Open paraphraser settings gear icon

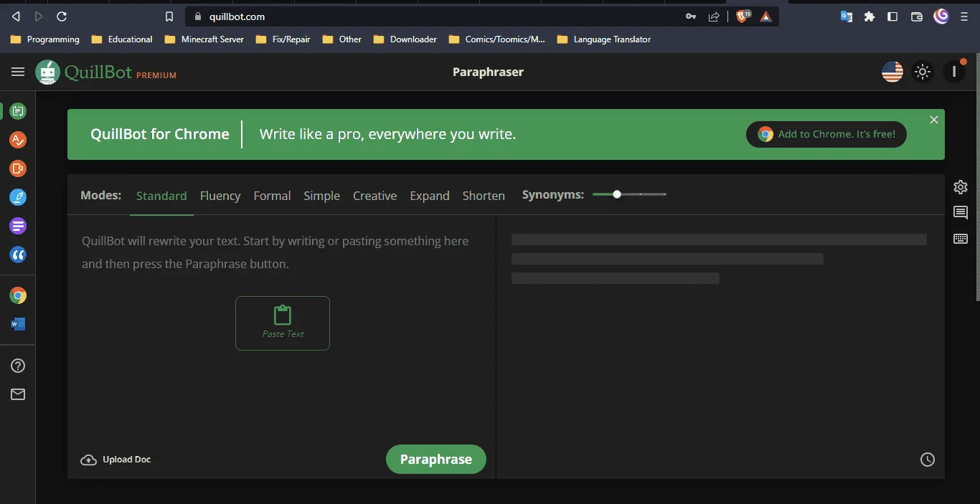tap(961, 187)
